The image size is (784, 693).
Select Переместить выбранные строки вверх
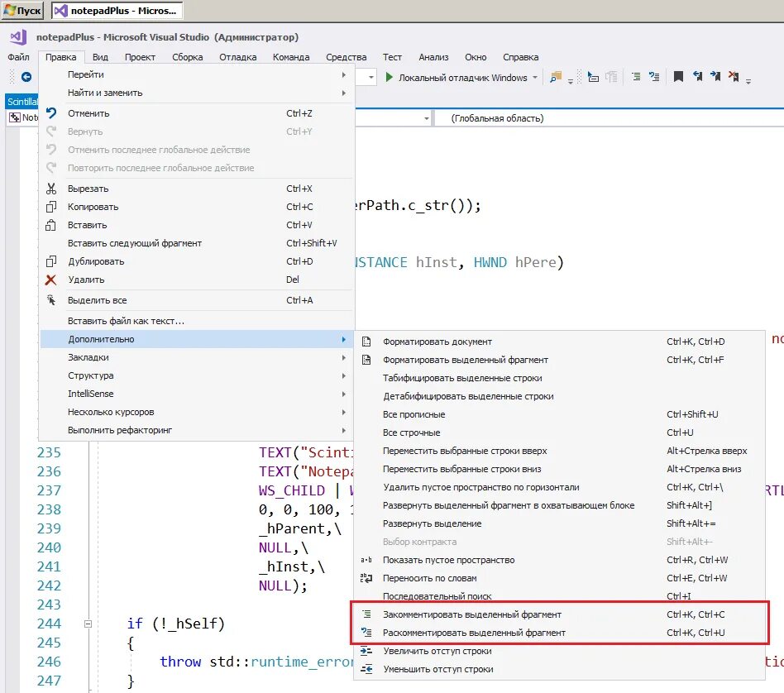[x=560, y=451]
